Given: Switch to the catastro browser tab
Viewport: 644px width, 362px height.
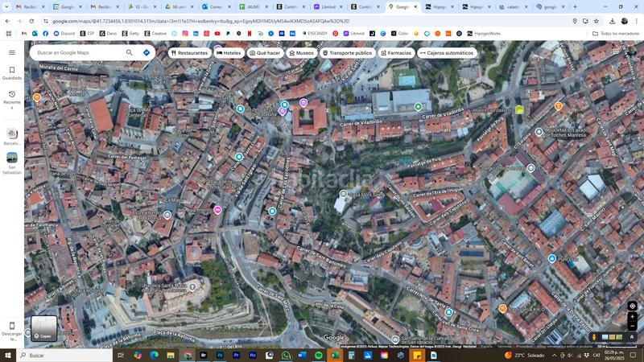Looking at the screenshot, I should tap(513, 6).
